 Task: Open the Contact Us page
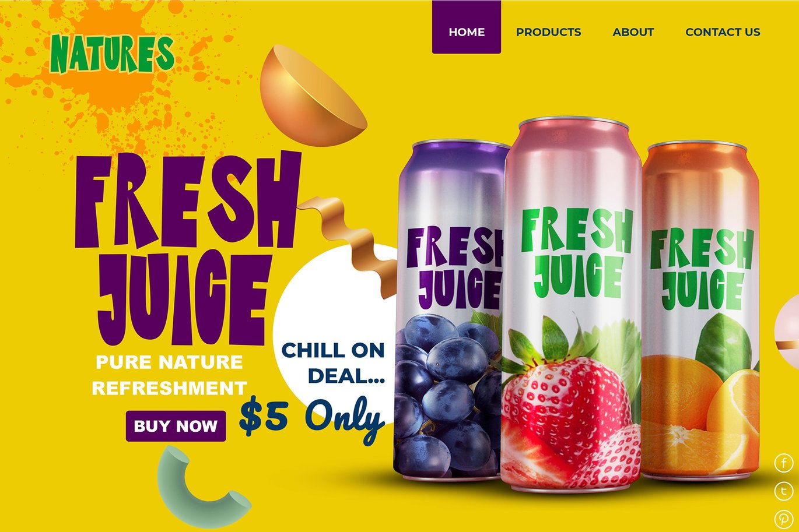tap(723, 32)
